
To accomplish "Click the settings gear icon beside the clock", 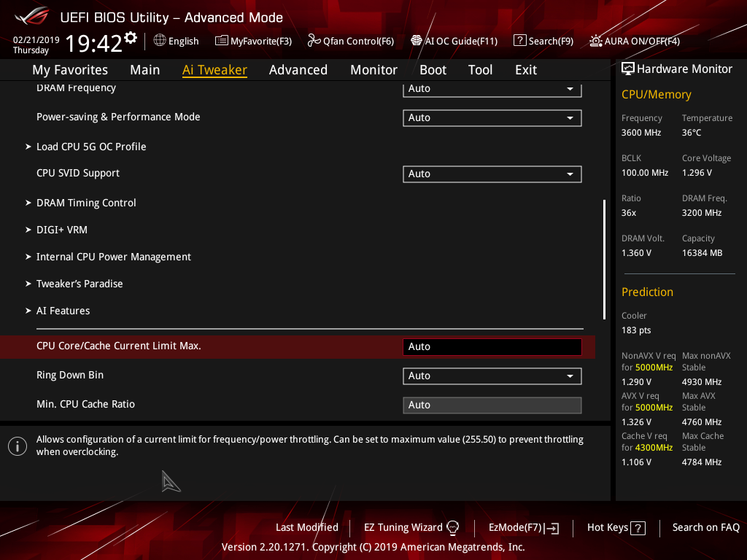I will tap(131, 37).
